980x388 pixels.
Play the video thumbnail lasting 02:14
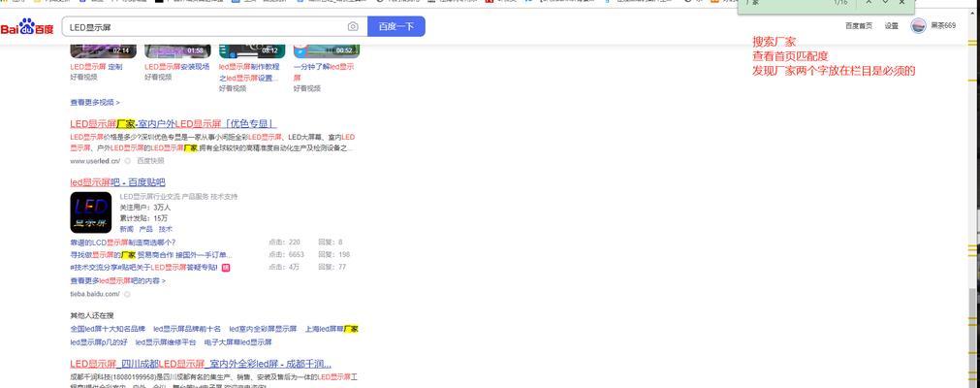(103, 50)
